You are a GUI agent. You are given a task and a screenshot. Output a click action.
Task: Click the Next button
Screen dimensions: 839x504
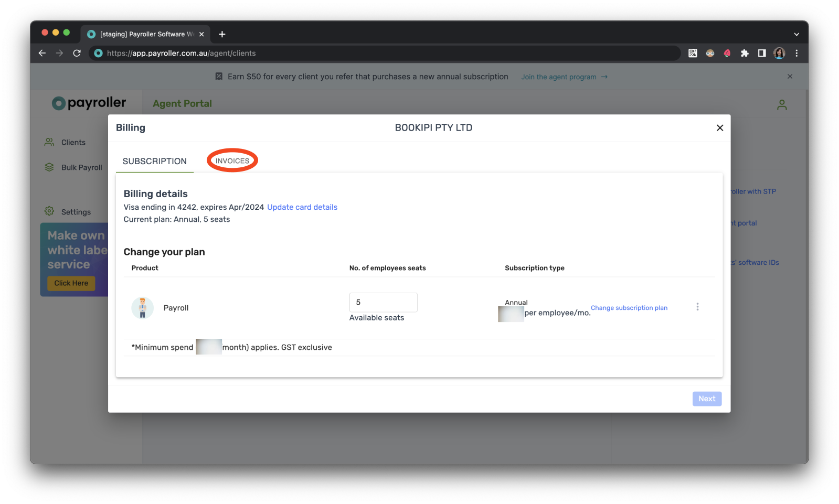[x=707, y=399]
